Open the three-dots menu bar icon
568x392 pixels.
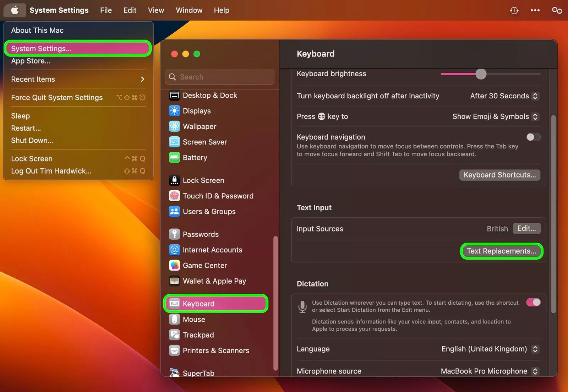(x=535, y=10)
